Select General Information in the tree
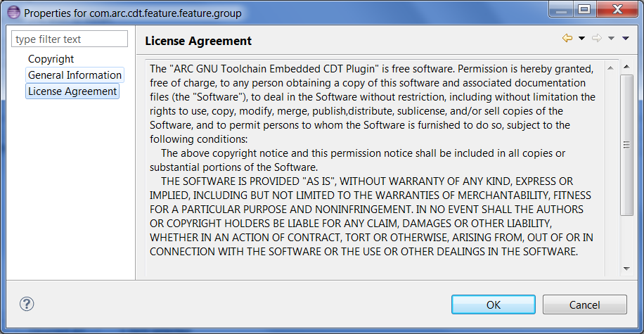 [75, 75]
